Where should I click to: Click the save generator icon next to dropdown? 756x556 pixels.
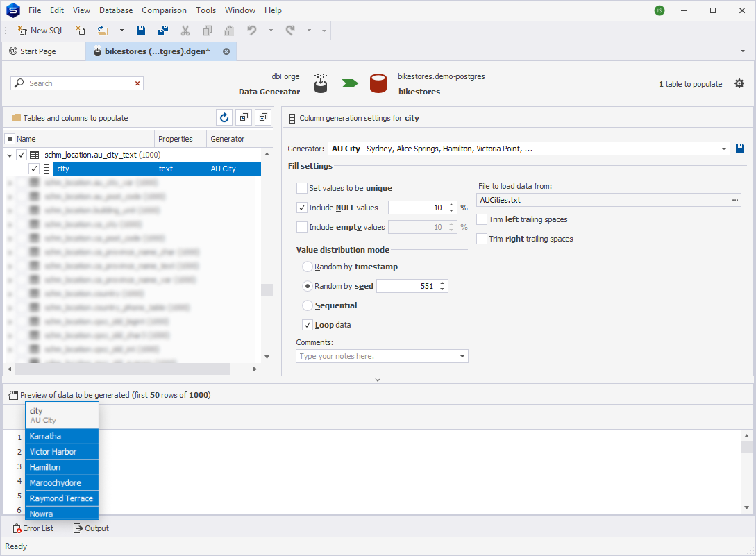[740, 149]
